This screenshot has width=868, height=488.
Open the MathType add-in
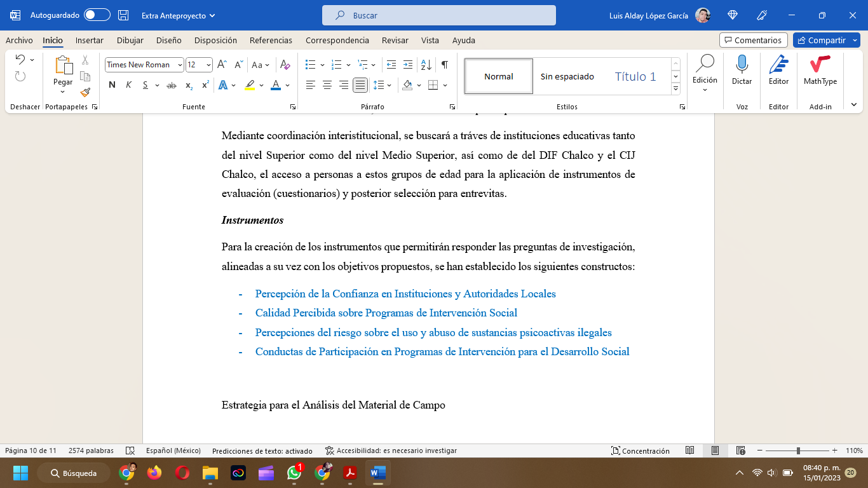pos(820,70)
